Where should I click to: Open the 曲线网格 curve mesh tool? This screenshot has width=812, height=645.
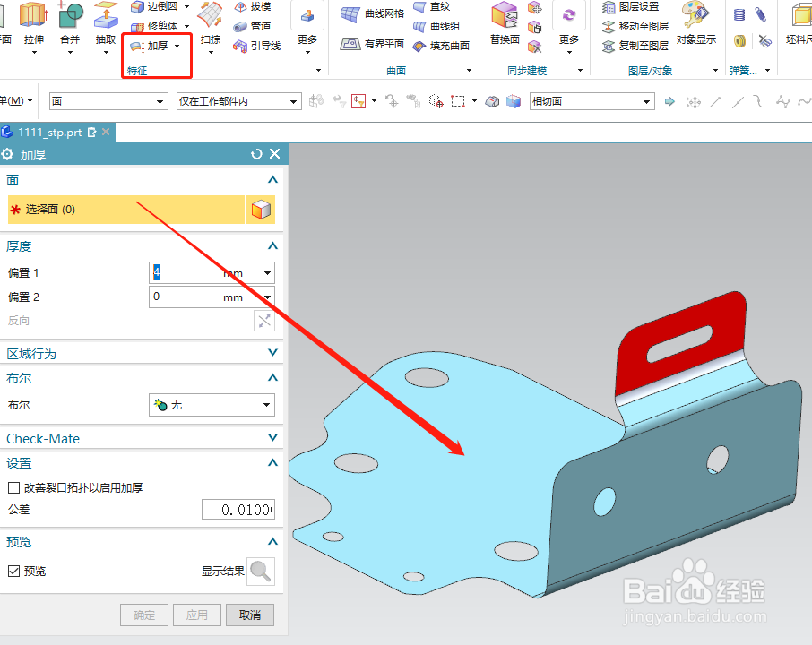tap(372, 14)
